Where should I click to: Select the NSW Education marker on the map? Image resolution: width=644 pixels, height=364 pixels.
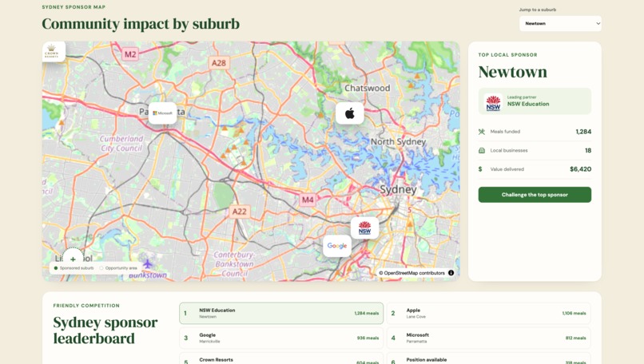pos(364,227)
